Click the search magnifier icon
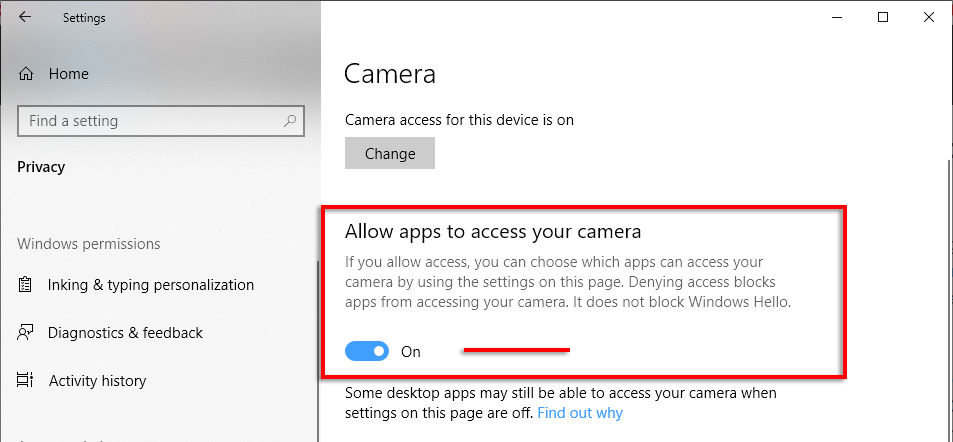 [x=290, y=121]
